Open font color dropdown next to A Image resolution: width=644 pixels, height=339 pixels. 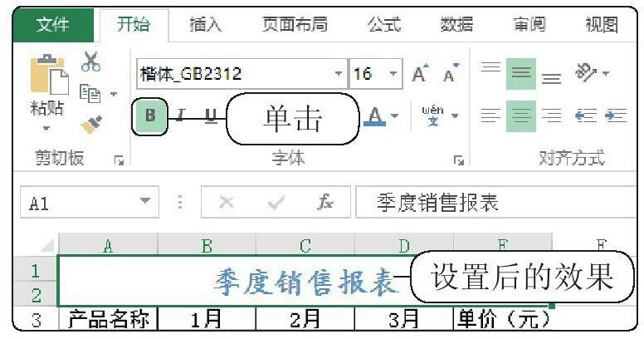click(x=395, y=116)
